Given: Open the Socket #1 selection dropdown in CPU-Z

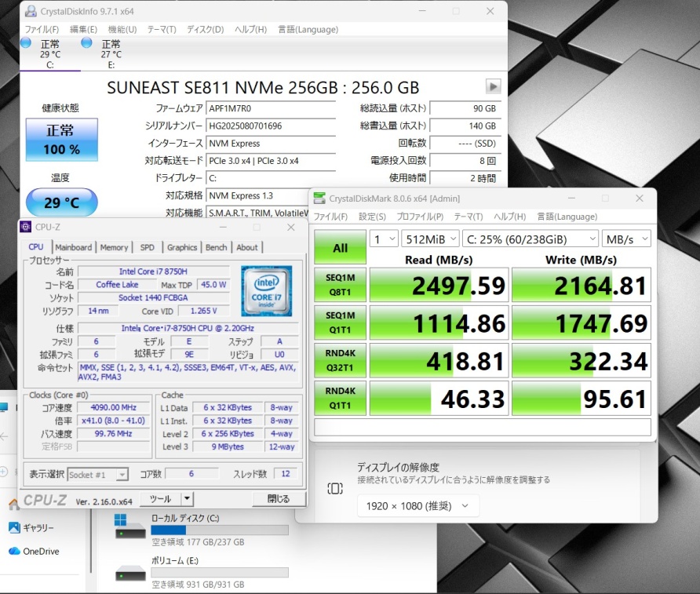Looking at the screenshot, I should click(98, 475).
